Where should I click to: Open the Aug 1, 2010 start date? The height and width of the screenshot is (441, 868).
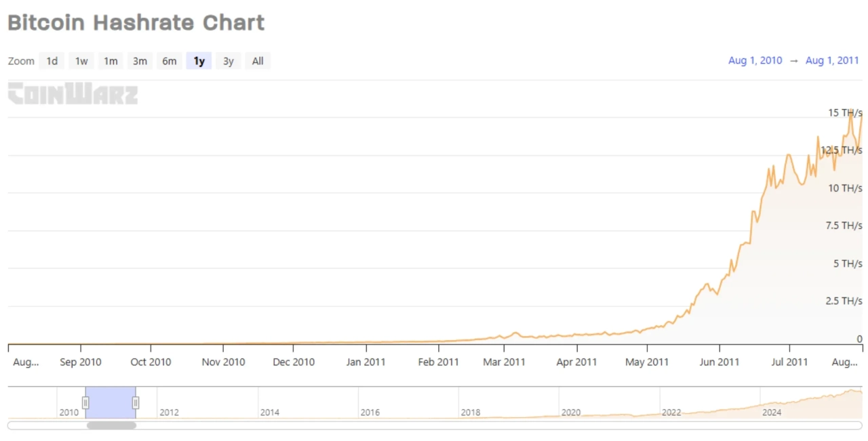pos(755,60)
